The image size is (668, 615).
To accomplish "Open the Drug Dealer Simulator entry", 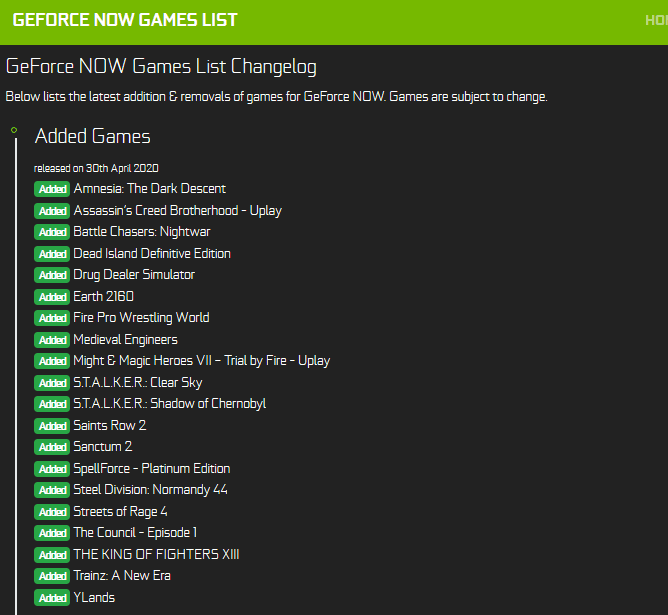I will click(134, 275).
